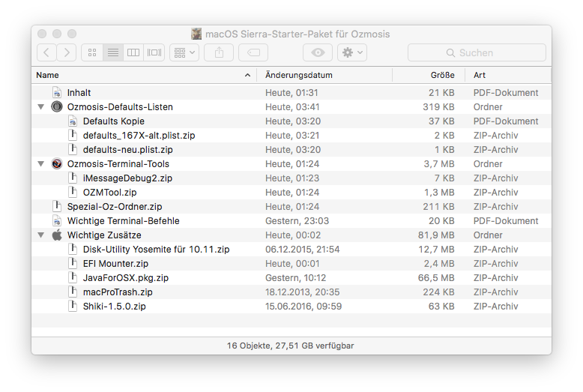Click the window title proxy icon

point(196,34)
